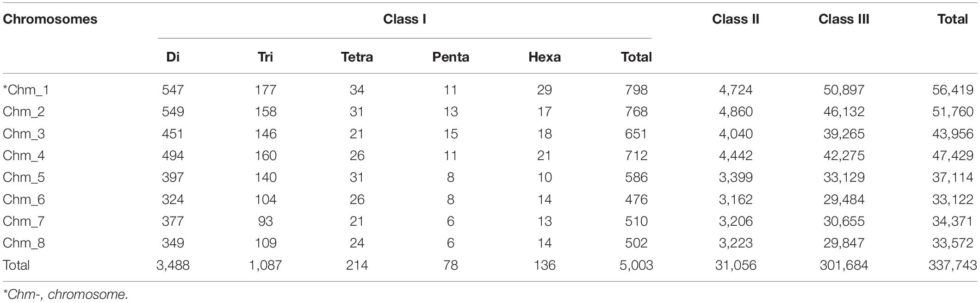This screenshot has height=303, width=980.
Task: Select the Tri sub-column header
Action: (x=265, y=57)
